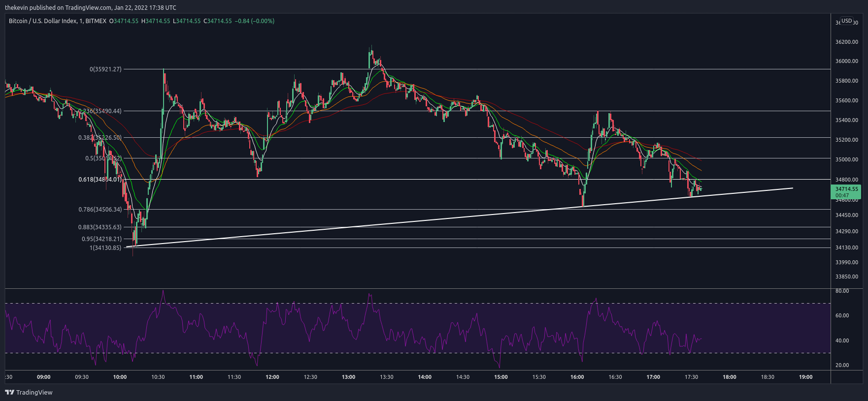Click the RSI 20.00 scale label
Viewport: 868px width, 401px height.
(842, 365)
